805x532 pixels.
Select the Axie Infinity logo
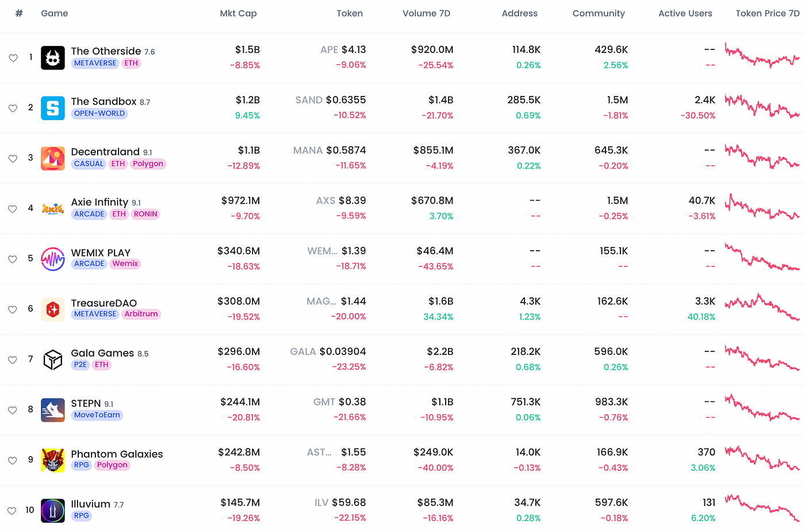point(53,209)
